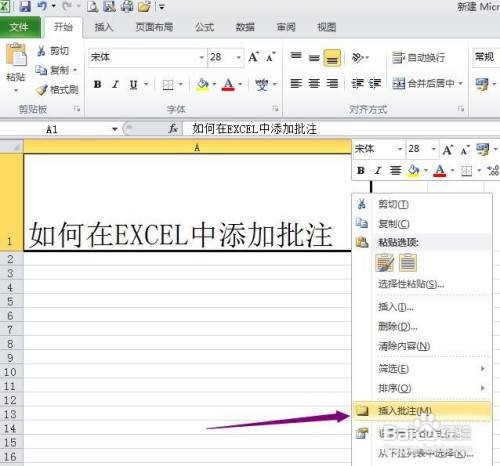
Task: Click the Open folder quick access icon
Action: tap(144, 6)
